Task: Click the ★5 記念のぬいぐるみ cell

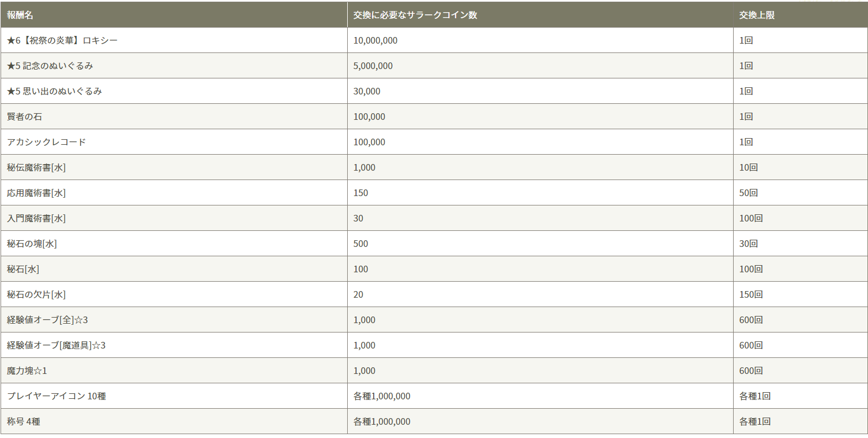Action: 50,66
